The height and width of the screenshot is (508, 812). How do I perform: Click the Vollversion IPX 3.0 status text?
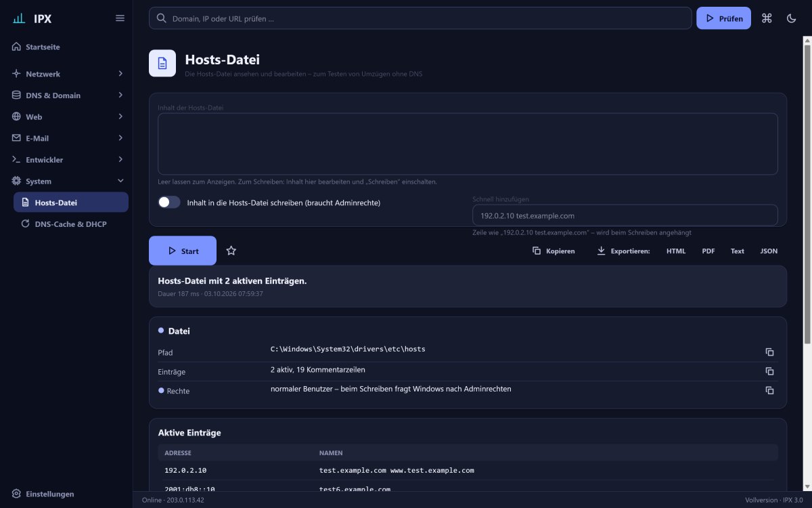774,500
